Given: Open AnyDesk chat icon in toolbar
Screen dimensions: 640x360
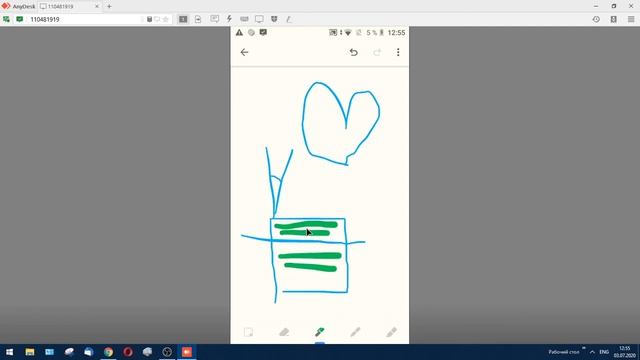Looking at the screenshot, I should point(214,19).
